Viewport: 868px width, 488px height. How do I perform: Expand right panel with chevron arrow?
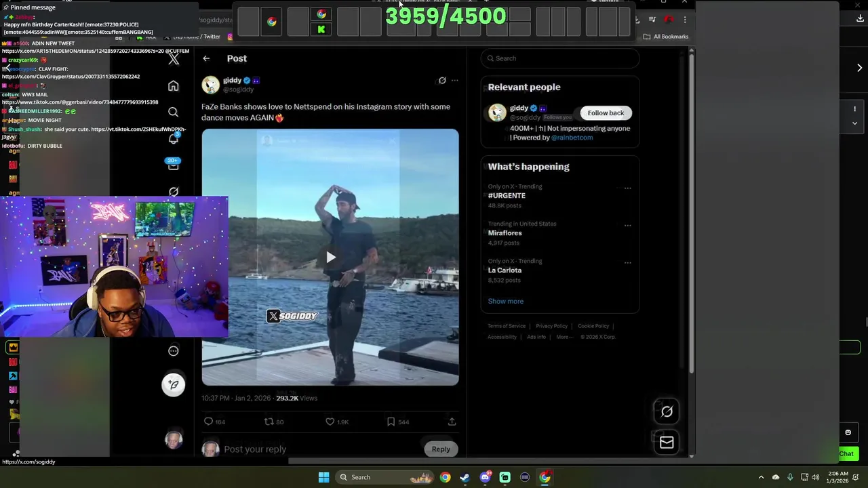[x=859, y=68]
